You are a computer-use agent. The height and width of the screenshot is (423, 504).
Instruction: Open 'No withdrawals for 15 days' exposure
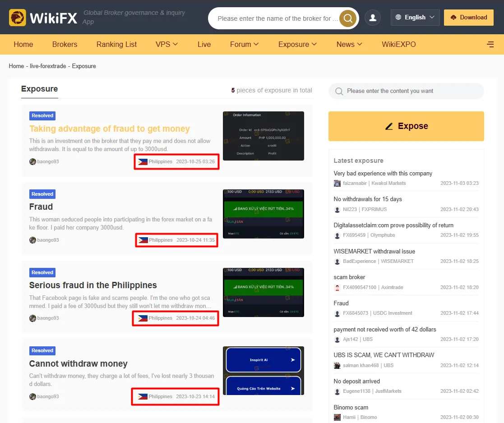[x=368, y=199]
